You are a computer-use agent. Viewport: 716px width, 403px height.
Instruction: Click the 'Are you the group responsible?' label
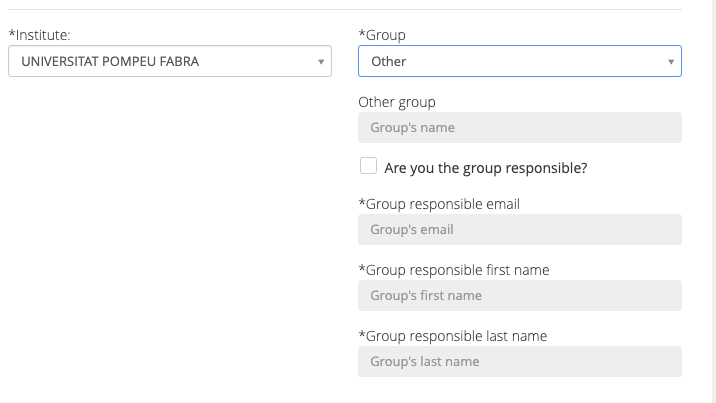pyautogui.click(x=485, y=168)
